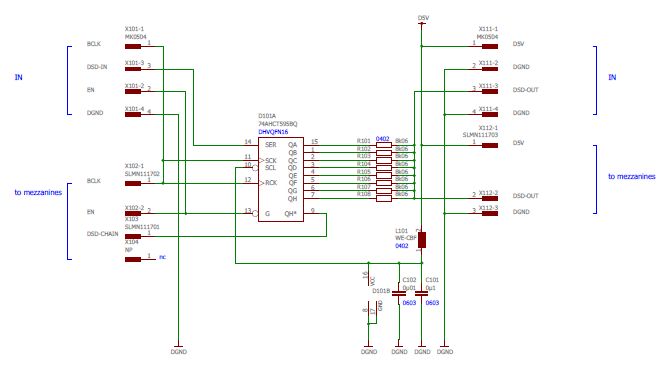
Task: Click the 'QA' output pin label
Action: [x=292, y=145]
